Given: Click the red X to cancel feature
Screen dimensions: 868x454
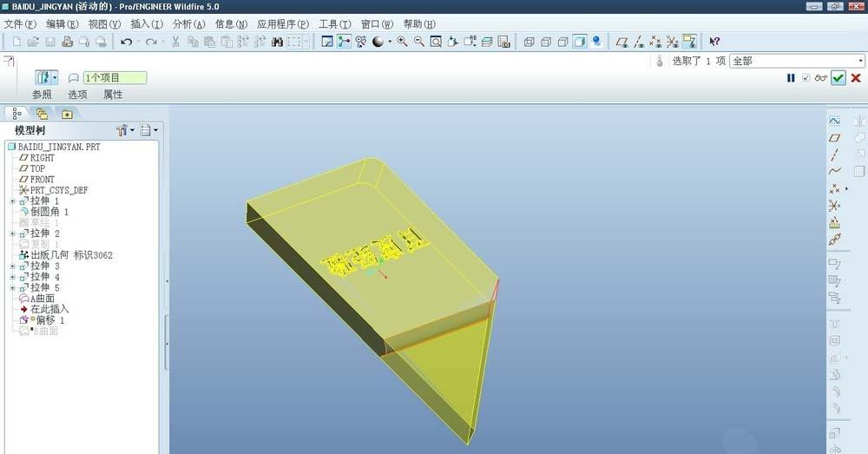Looking at the screenshot, I should (854, 78).
